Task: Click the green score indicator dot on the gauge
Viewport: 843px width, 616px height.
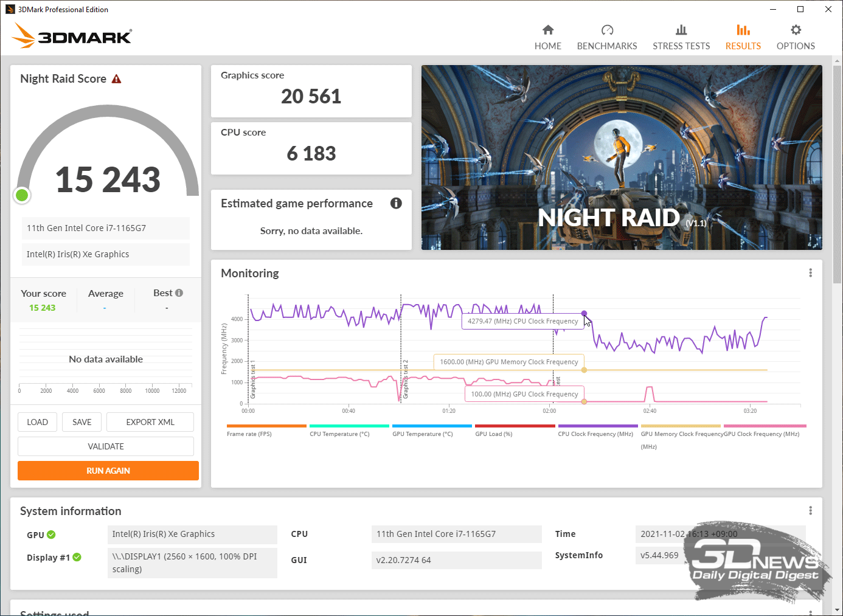Action: click(22, 195)
